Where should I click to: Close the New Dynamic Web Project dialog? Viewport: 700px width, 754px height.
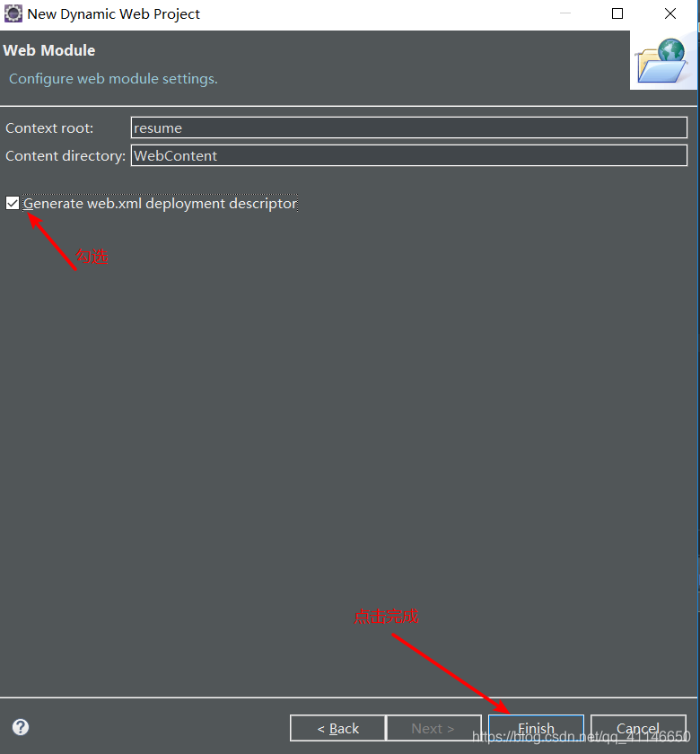click(x=670, y=13)
